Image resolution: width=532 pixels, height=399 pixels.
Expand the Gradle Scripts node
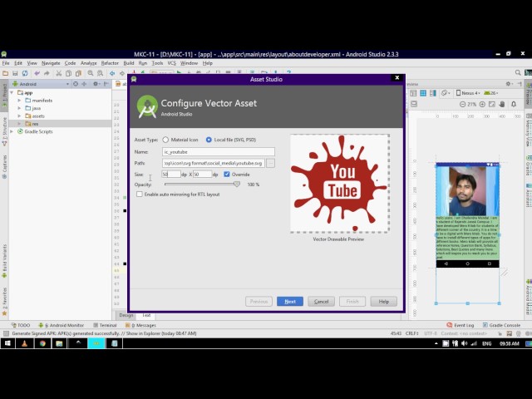12,131
